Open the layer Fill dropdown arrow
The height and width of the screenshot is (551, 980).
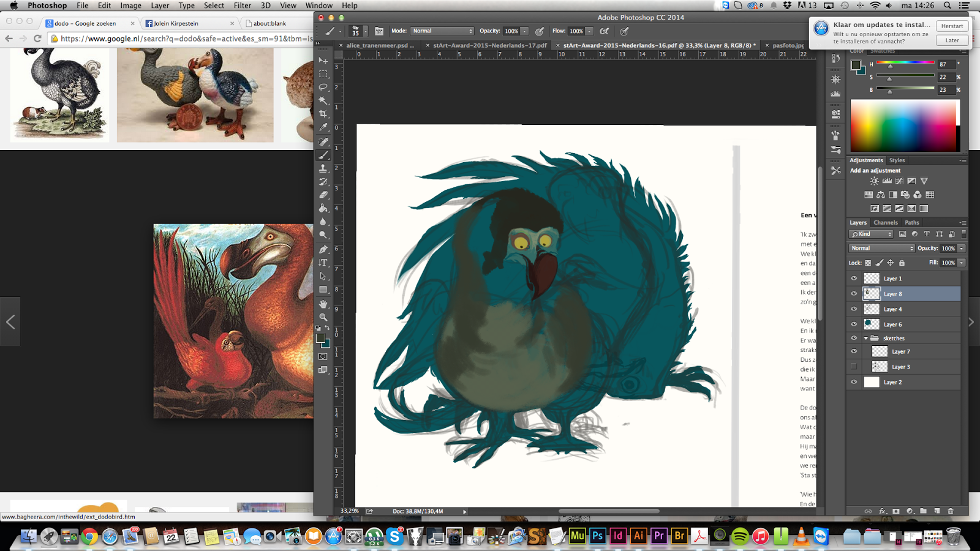click(962, 263)
